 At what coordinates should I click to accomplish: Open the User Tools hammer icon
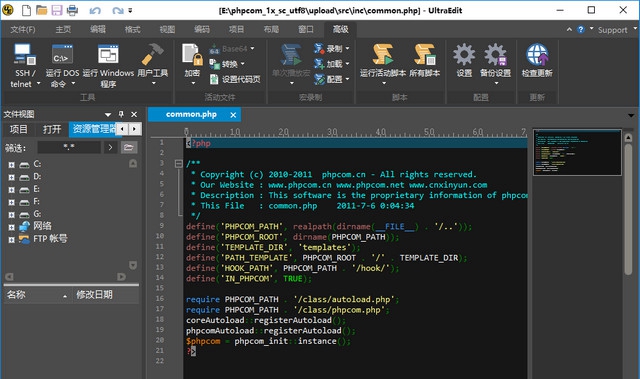pyautogui.click(x=152, y=55)
